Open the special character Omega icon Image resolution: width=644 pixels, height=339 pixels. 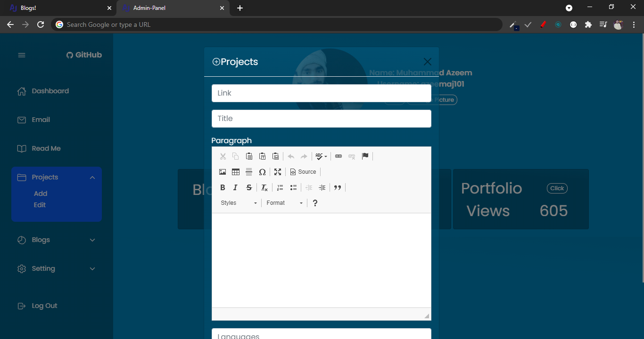(x=262, y=172)
